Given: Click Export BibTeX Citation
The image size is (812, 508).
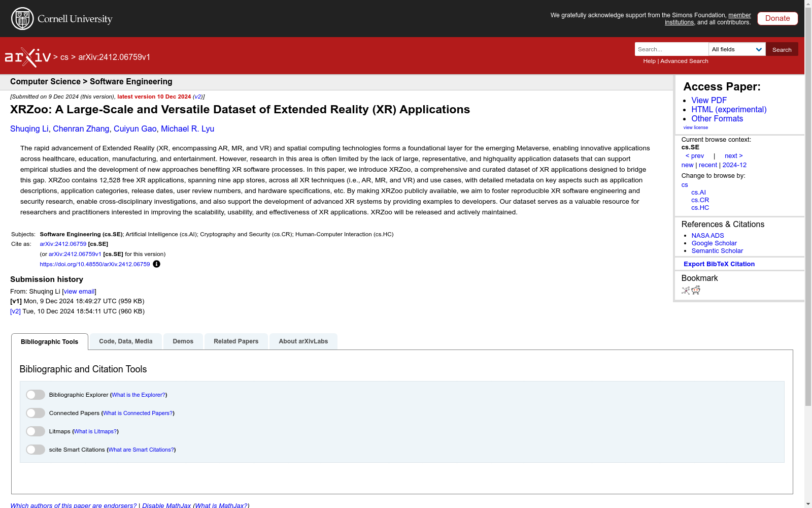Looking at the screenshot, I should (x=719, y=264).
